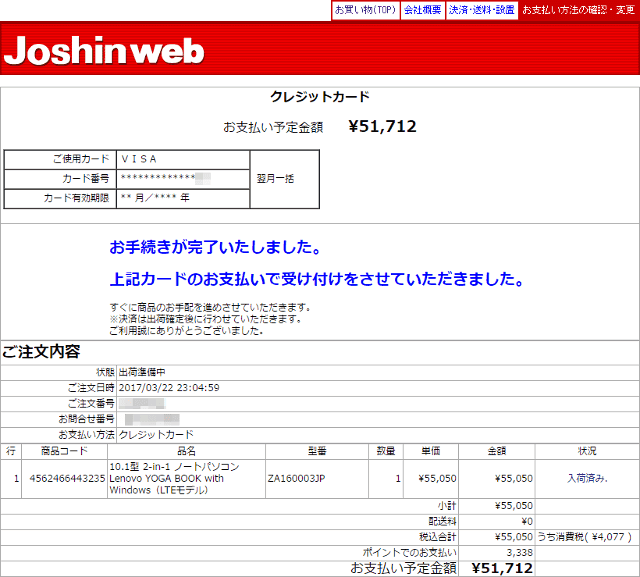The height and width of the screenshot is (577, 640).
Task: Click the ご注文日時 row label
Action: [x=91, y=388]
